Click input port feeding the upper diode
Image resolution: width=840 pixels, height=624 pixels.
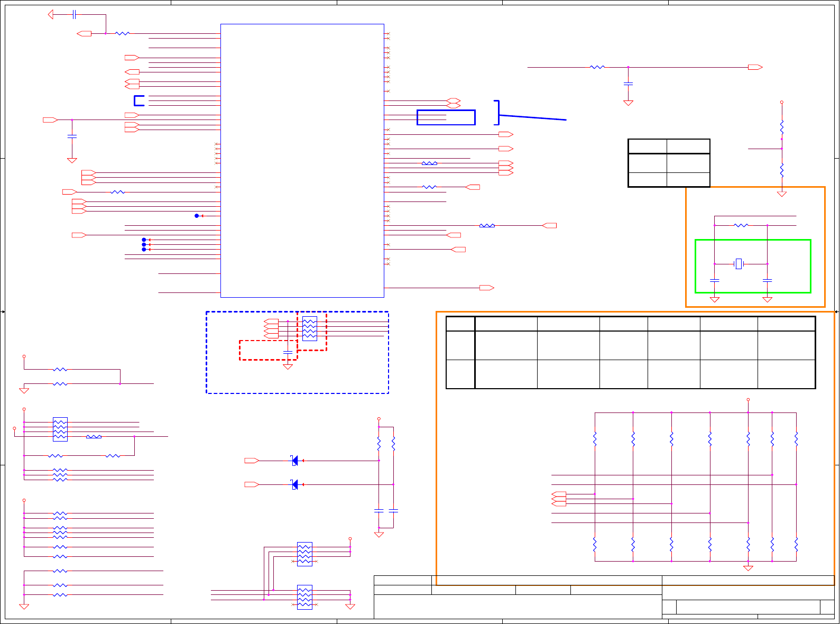click(x=252, y=461)
